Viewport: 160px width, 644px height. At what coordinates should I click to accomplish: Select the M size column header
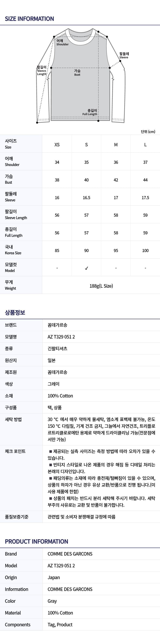point(116,145)
